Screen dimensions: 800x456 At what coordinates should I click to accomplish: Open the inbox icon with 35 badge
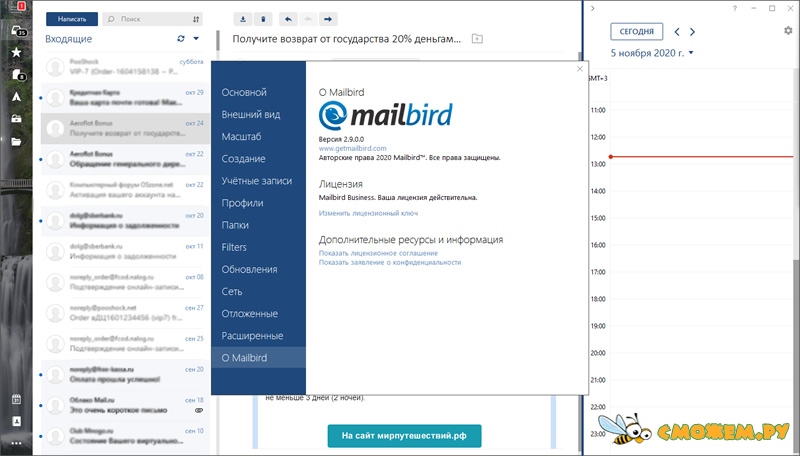pos(18,31)
